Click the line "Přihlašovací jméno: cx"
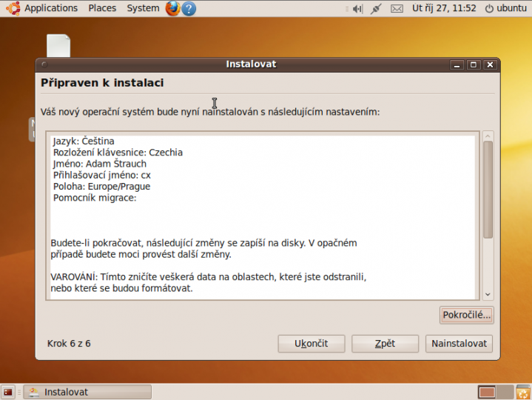Screen dimensions: 532x400 (102, 176)
